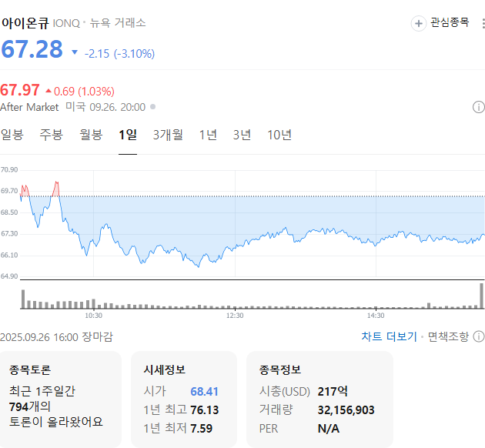Viewport: 485px width, 448px height.
Task: Click the 미국 09.26. 20:00 timestamp
Action: point(105,107)
